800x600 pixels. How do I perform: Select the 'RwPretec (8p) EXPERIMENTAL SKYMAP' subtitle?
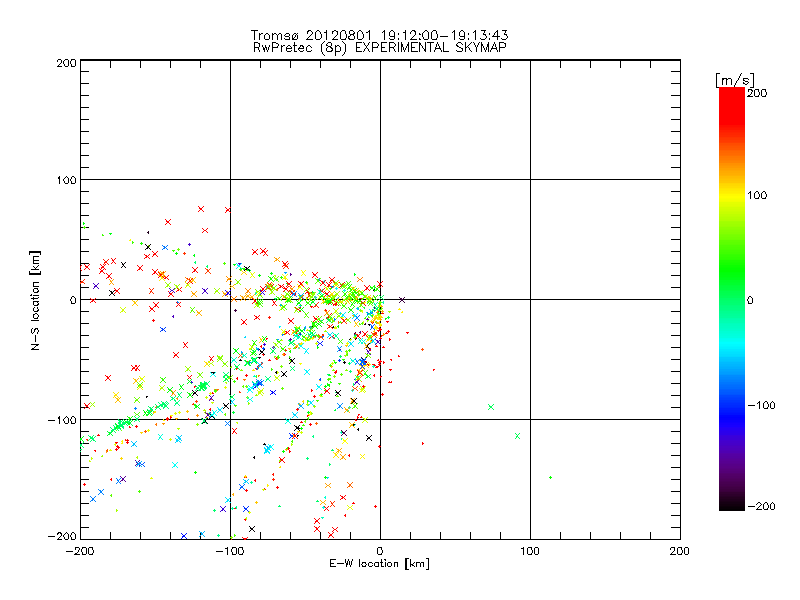[380, 48]
